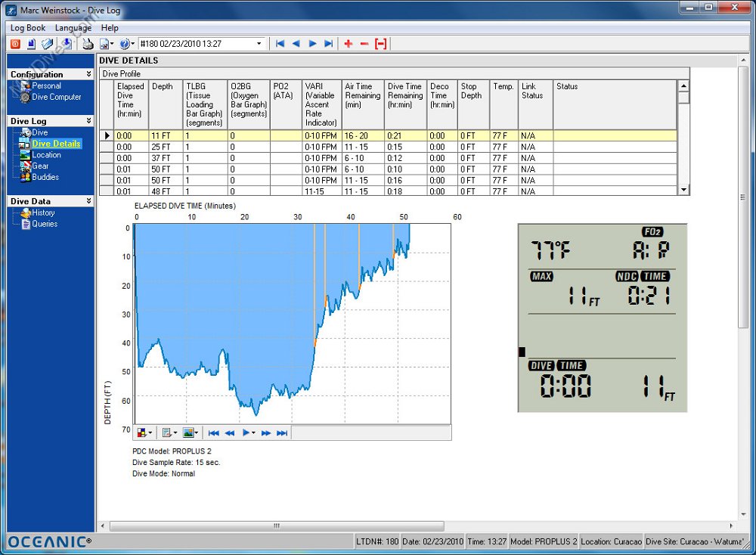Collapse the Configuration sidebar section

tap(88, 74)
